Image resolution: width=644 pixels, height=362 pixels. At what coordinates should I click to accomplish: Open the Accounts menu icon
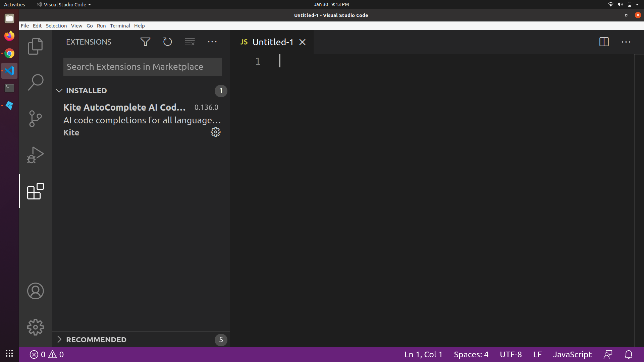pyautogui.click(x=35, y=291)
